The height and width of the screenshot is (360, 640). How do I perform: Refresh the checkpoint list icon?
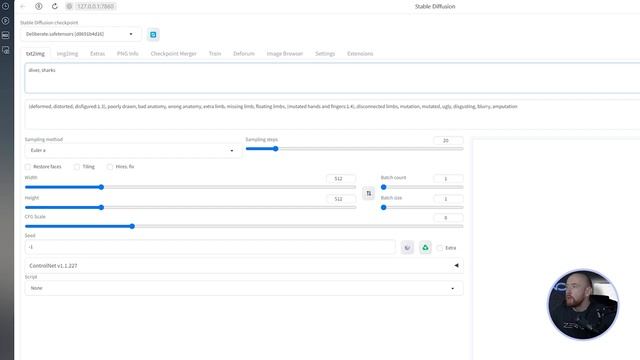point(153,35)
